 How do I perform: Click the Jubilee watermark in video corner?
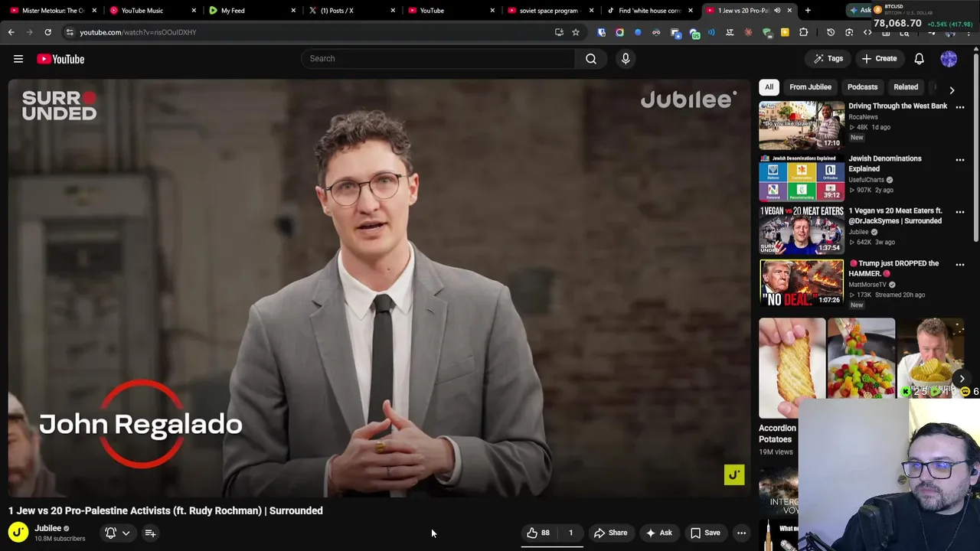(x=734, y=475)
